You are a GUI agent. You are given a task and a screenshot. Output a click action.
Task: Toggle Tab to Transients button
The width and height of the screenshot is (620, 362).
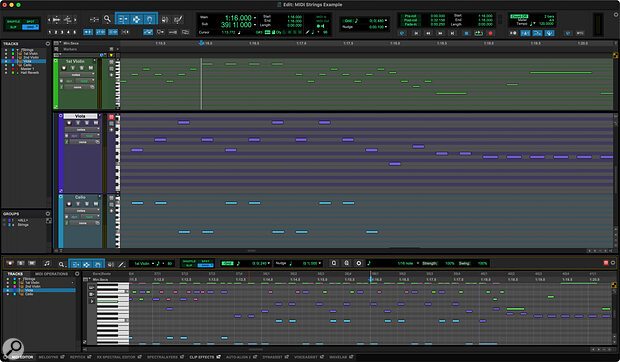click(88, 32)
